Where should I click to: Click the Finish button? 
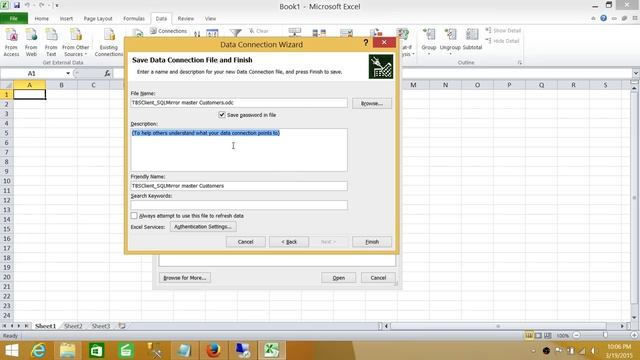coord(372,242)
